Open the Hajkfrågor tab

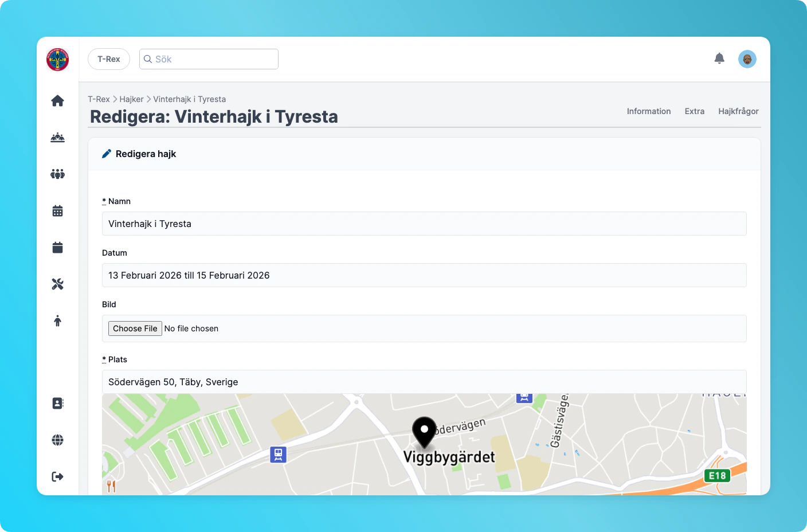[738, 111]
